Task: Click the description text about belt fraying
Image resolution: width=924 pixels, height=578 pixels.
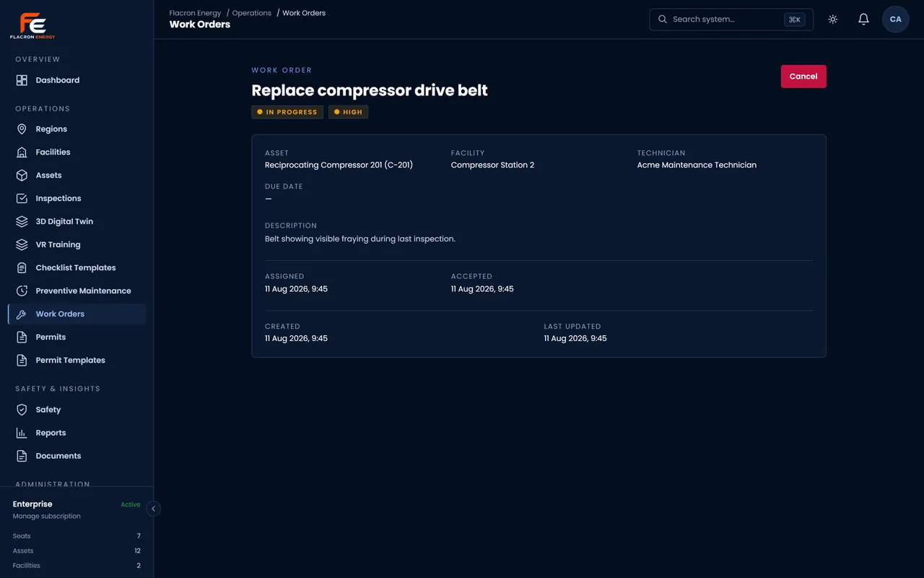Action: coord(360,238)
